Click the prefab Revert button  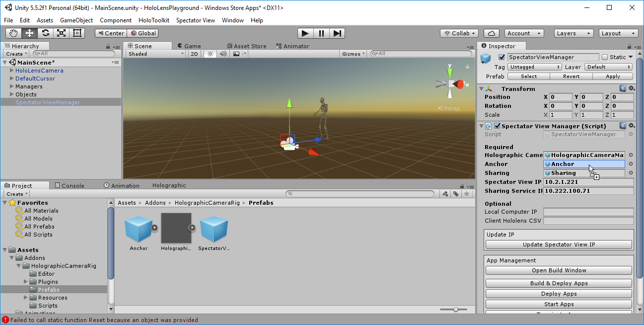(x=571, y=77)
